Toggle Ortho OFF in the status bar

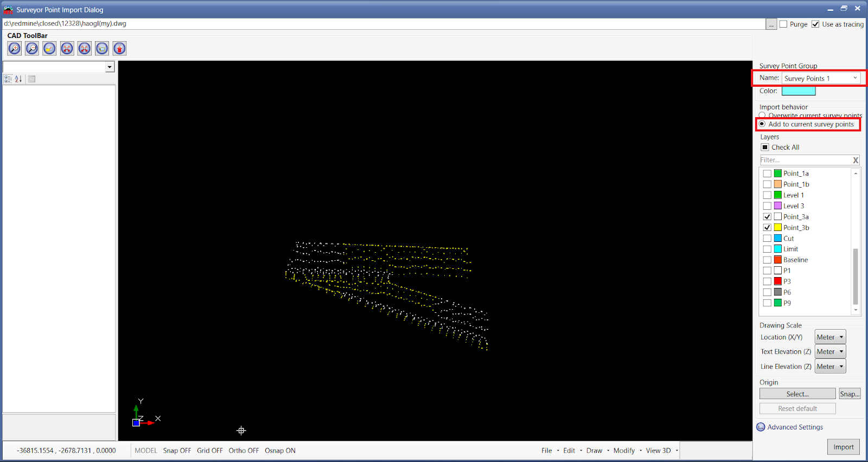[x=244, y=451]
